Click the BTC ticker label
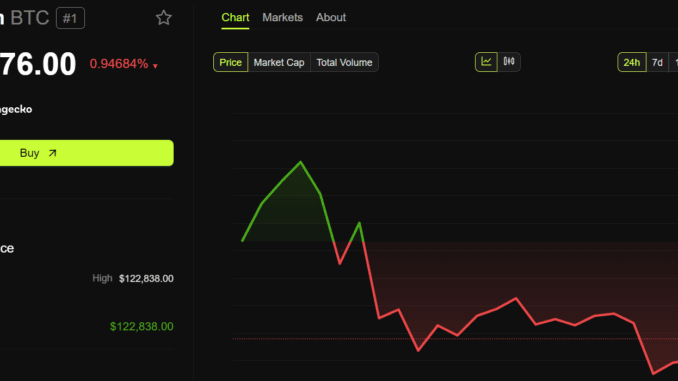Image resolution: width=678 pixels, height=381 pixels. click(x=30, y=18)
